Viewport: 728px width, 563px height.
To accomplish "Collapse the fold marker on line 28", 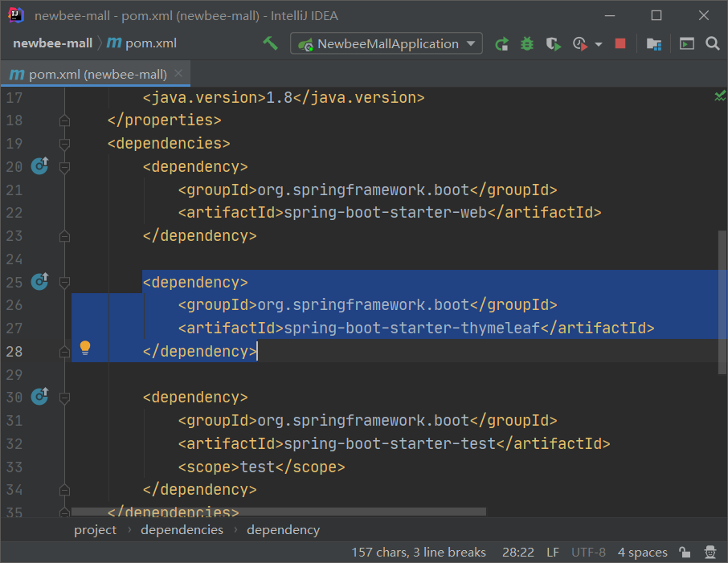I will 64,352.
